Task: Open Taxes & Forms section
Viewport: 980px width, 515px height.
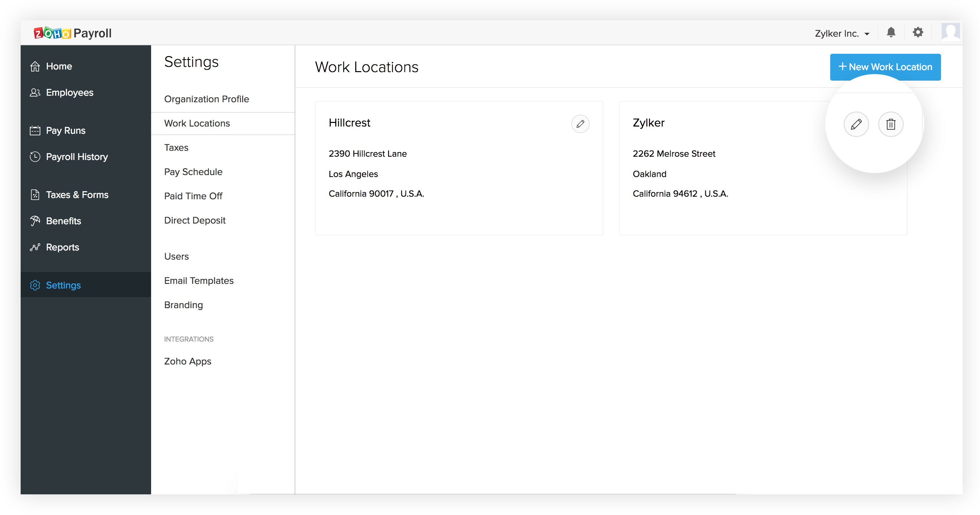Action: click(x=77, y=195)
